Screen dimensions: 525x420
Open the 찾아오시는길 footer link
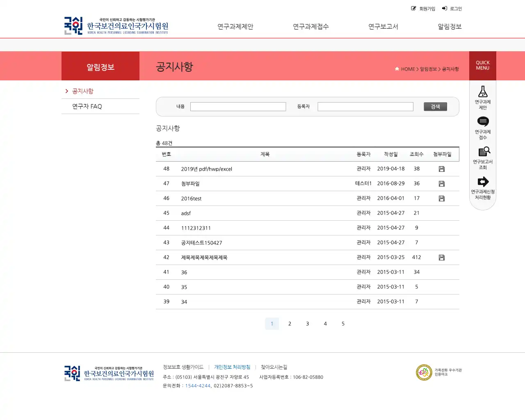[274, 367]
